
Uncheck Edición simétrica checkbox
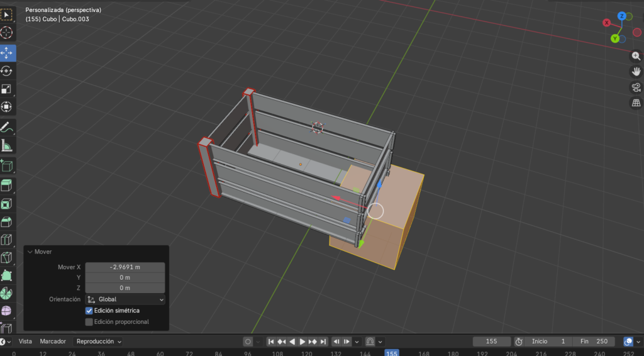point(89,311)
